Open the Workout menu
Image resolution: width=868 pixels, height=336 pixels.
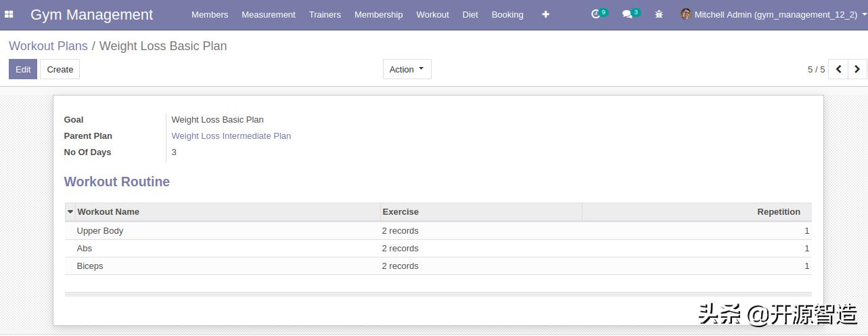pos(432,14)
